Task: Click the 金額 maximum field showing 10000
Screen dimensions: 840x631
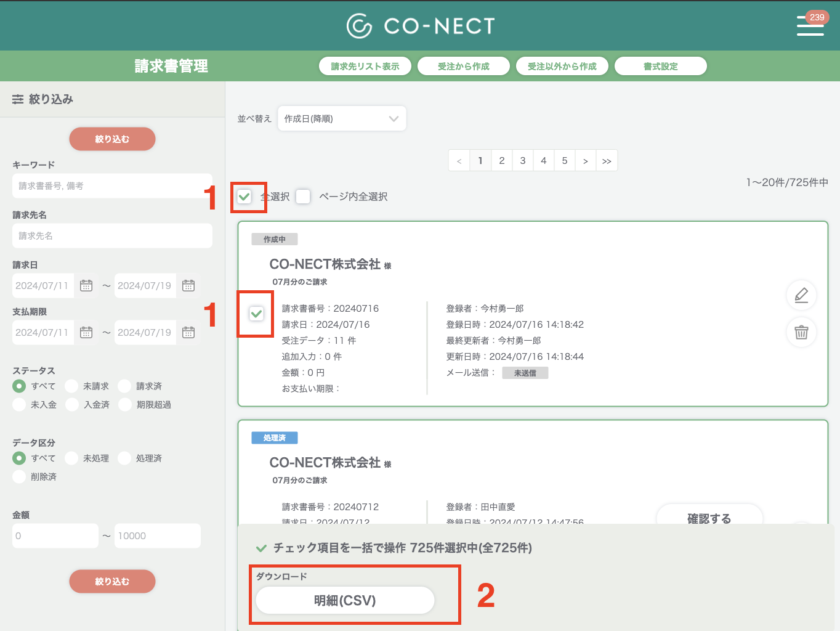Action: coord(158,535)
